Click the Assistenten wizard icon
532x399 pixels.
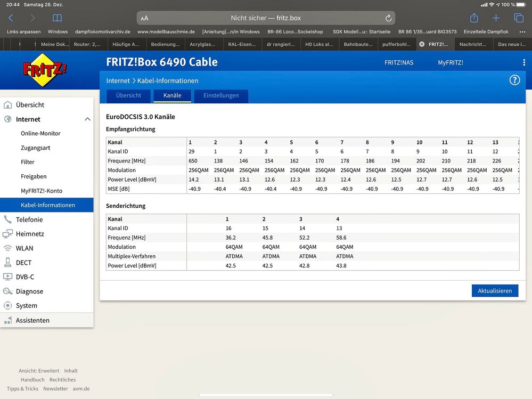point(8,320)
